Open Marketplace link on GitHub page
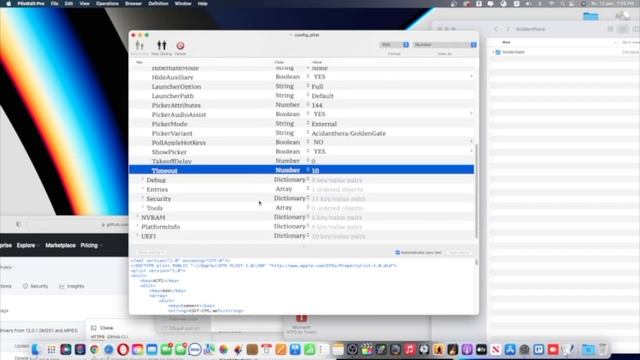640x360 pixels. point(60,245)
